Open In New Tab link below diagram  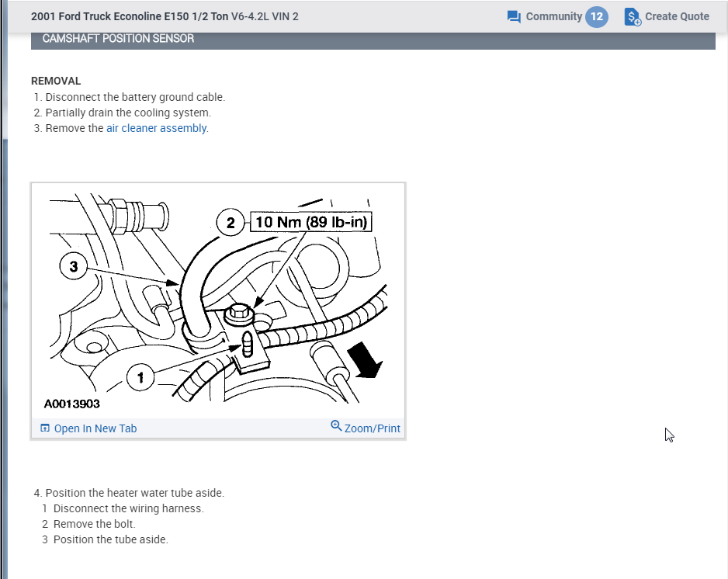[x=95, y=428]
